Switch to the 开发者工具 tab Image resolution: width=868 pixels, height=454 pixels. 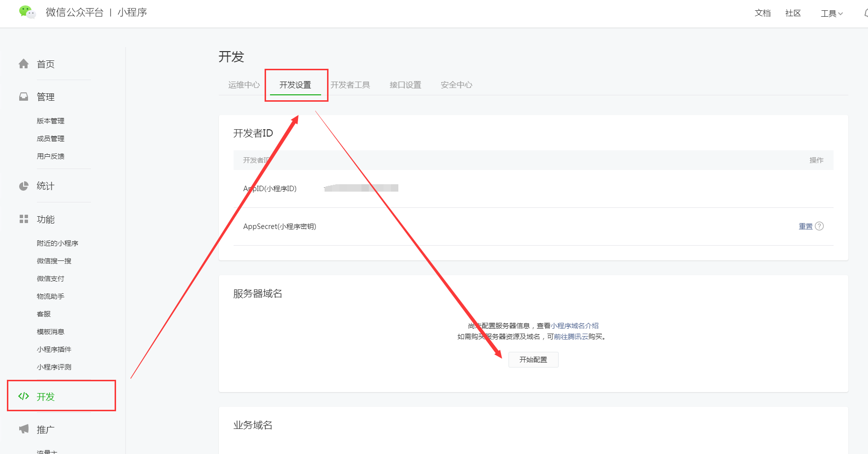tap(350, 85)
